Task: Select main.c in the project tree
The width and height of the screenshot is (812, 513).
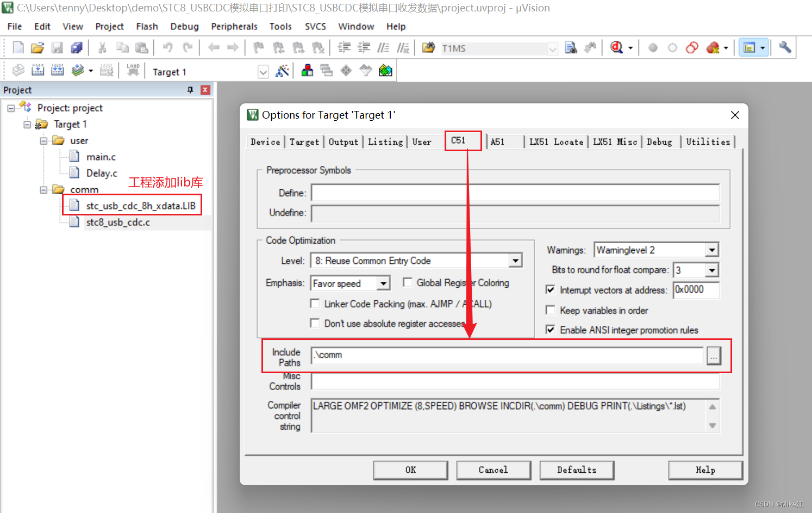Action: (x=101, y=157)
